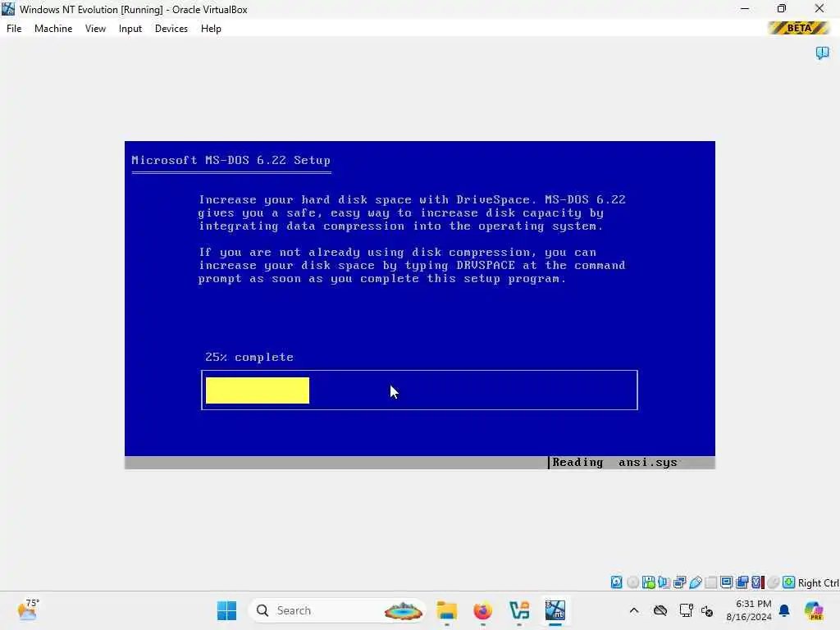Click the network adapters indicator icon
Viewport: 840px width, 630px height.
[680, 582]
